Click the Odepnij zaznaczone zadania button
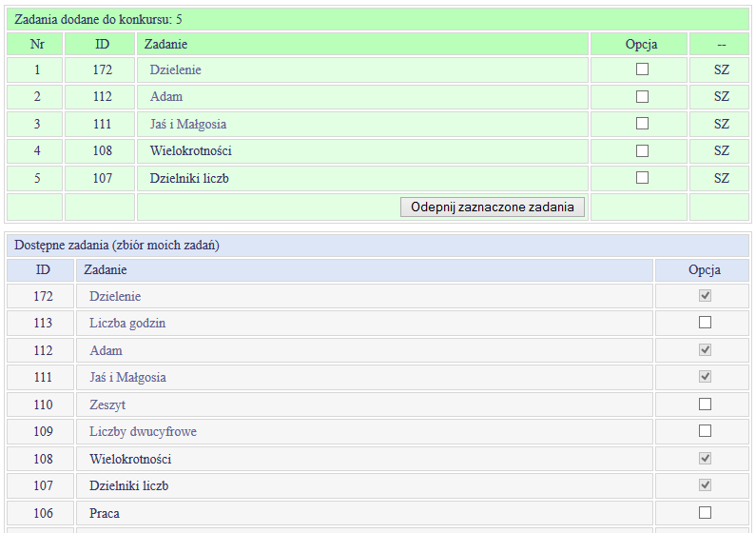The width and height of the screenshot is (756, 533). click(493, 207)
